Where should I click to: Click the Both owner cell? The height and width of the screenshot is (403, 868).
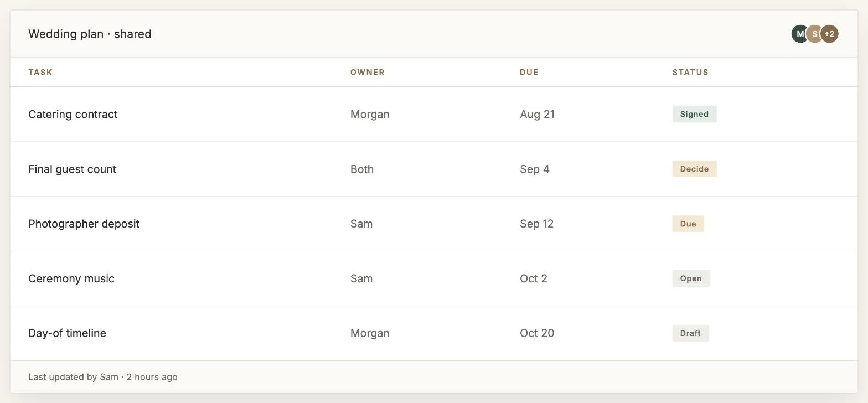[362, 169]
